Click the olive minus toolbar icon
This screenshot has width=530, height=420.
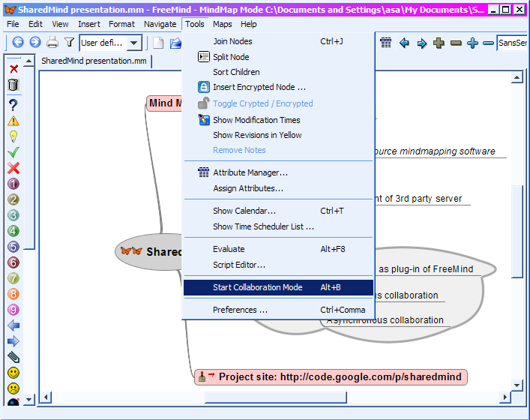(456, 43)
